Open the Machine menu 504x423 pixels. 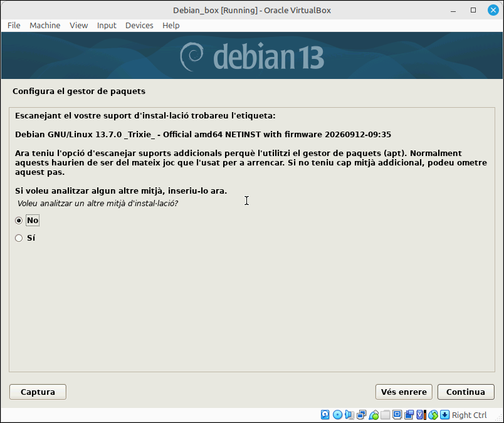pyautogui.click(x=45, y=26)
